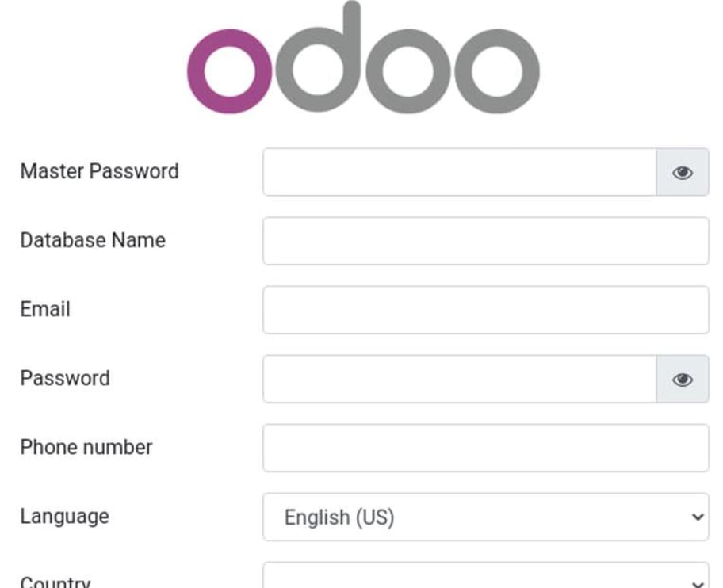Expand the Country dropdown list
Image resolution: width=723 pixels, height=588 pixels.
click(486, 576)
